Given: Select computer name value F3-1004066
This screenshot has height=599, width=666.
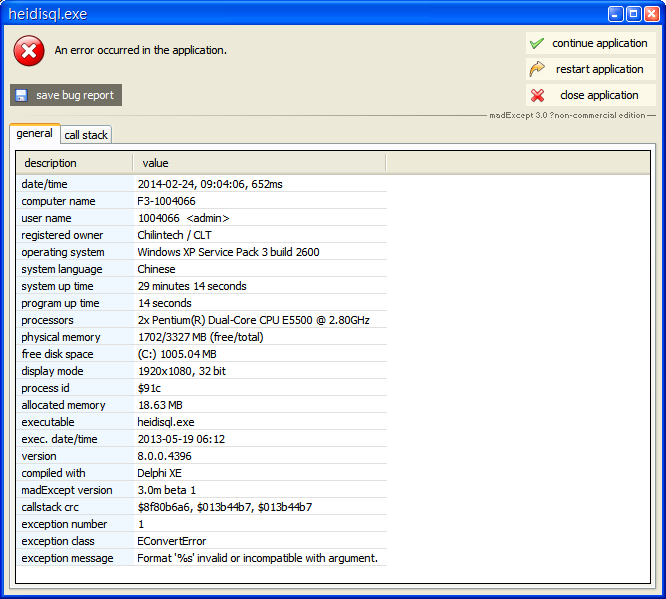Looking at the screenshot, I should point(166,201).
